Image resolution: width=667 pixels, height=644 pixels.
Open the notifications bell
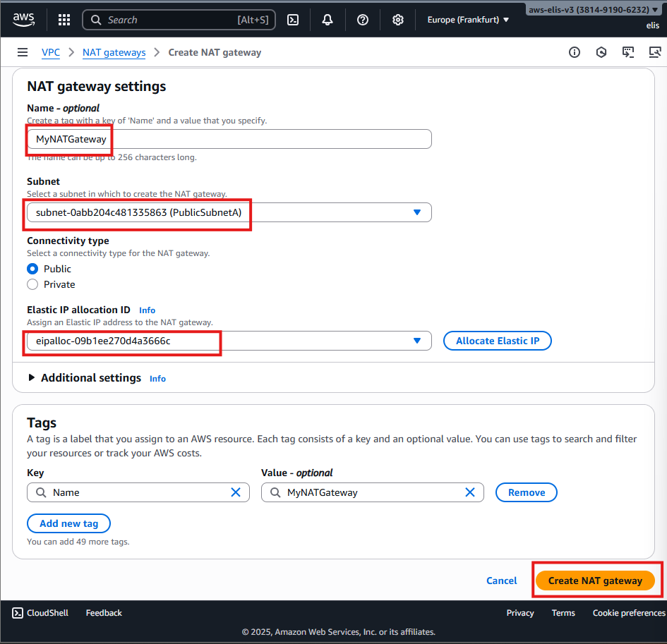point(328,20)
